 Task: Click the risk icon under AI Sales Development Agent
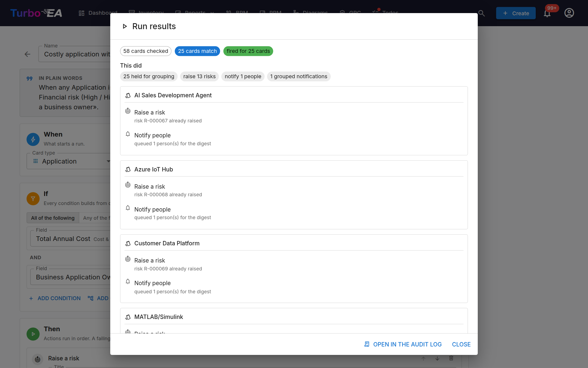click(128, 111)
